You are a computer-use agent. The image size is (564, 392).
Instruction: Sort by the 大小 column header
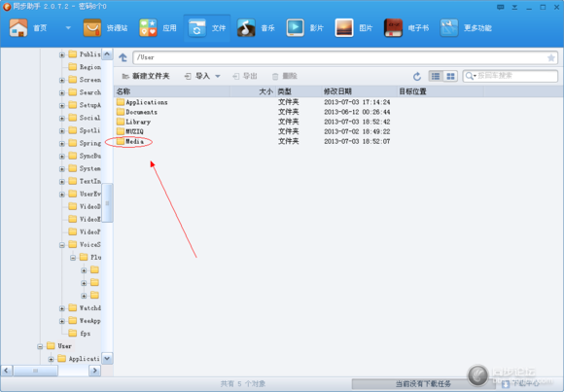(x=253, y=91)
